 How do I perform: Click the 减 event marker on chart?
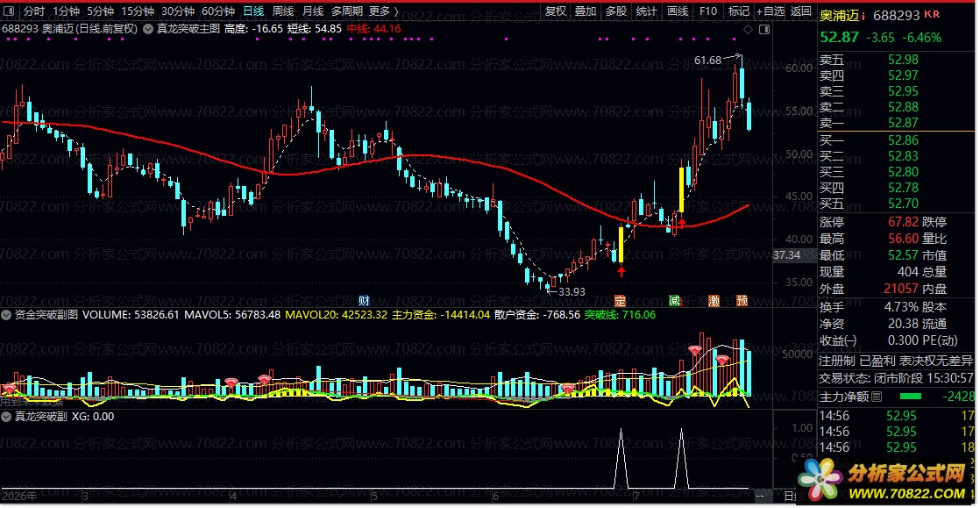674,300
